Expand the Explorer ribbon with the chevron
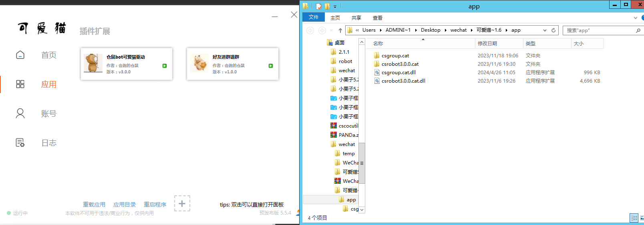 pos(635,18)
